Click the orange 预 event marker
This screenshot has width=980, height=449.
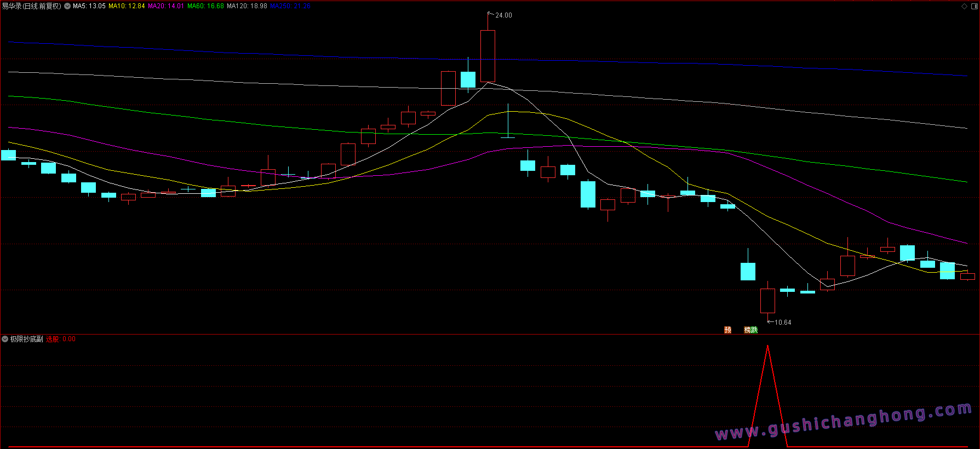[727, 330]
